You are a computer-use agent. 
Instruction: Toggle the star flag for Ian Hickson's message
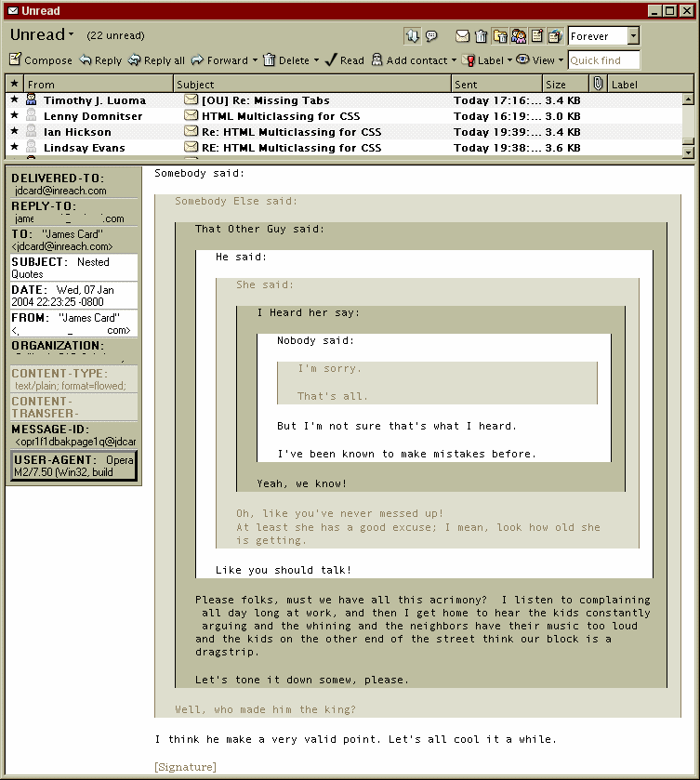pos(14,132)
